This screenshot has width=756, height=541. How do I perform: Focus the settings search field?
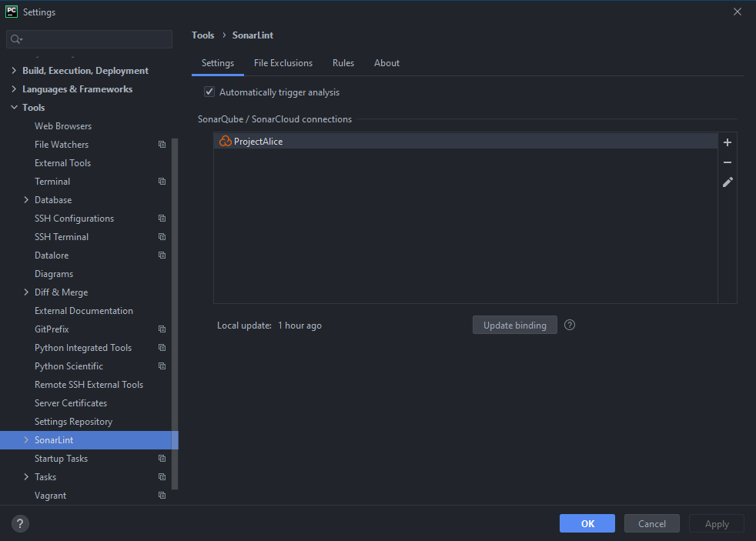click(x=89, y=39)
